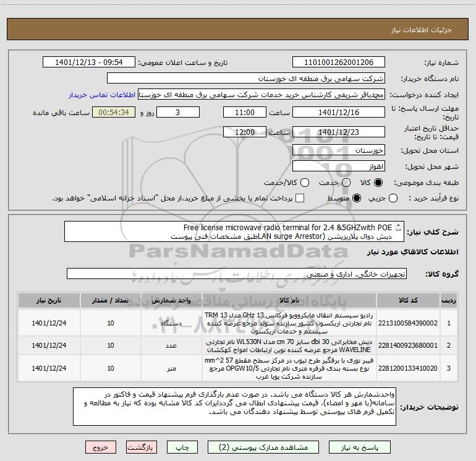Viewport: 476px width, 461px height.
Task: Click the نام کالا column header
Action: (281, 301)
